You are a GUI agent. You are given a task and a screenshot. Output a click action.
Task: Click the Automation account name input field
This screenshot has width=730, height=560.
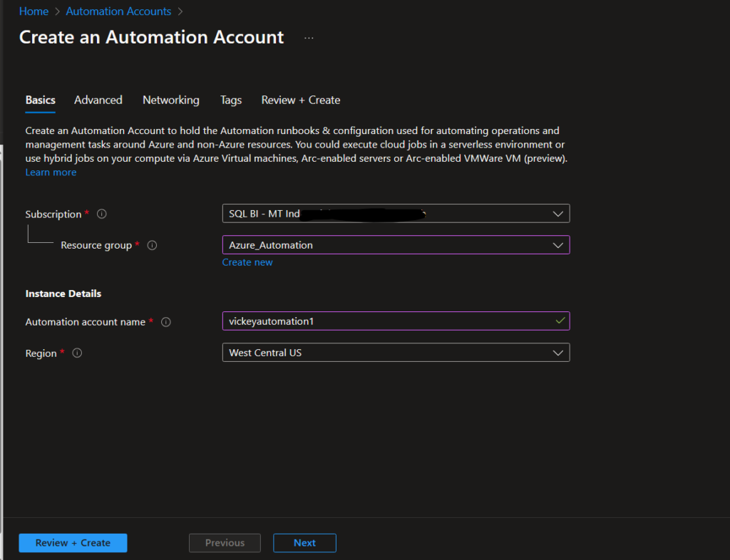[396, 321]
